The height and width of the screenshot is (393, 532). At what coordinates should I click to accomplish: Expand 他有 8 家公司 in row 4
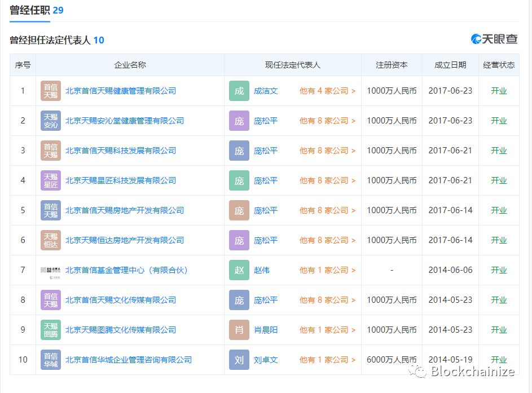point(327,180)
